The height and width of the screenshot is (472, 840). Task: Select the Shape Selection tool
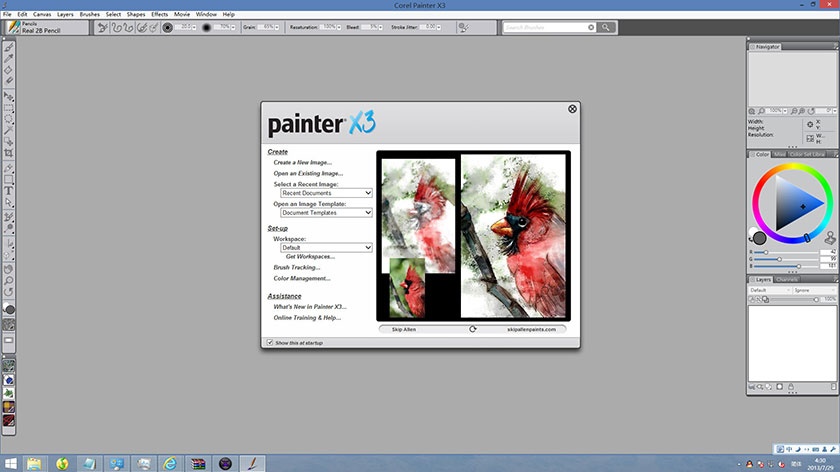(x=9, y=202)
